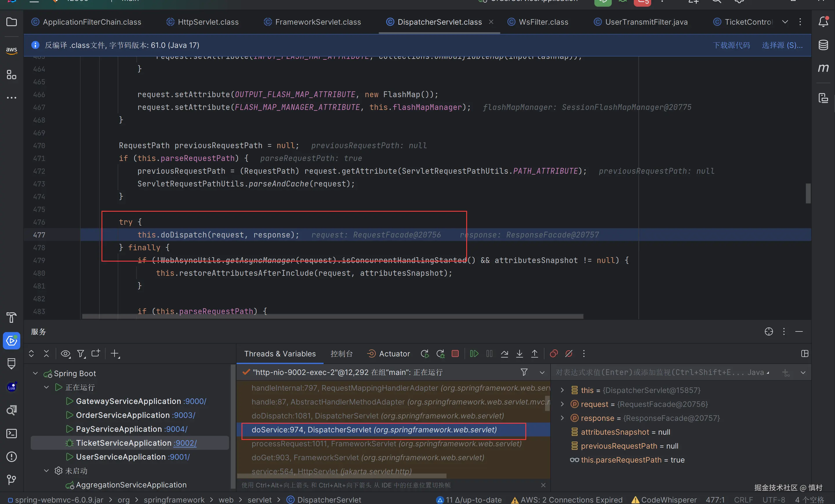
Task: Switch to the 控制台 console tab
Action: click(341, 354)
